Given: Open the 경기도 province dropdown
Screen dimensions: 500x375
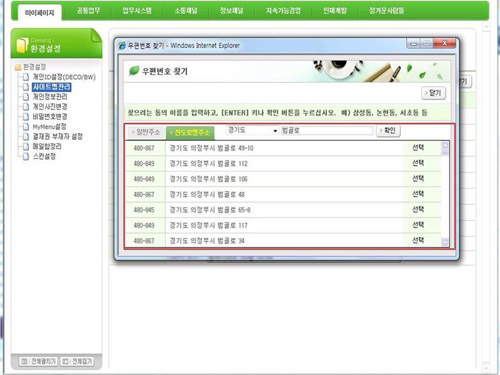Looking at the screenshot, I should coord(252,130).
